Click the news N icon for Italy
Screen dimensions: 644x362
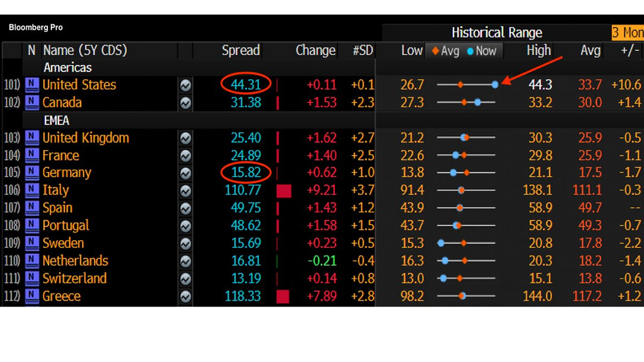tap(31, 190)
